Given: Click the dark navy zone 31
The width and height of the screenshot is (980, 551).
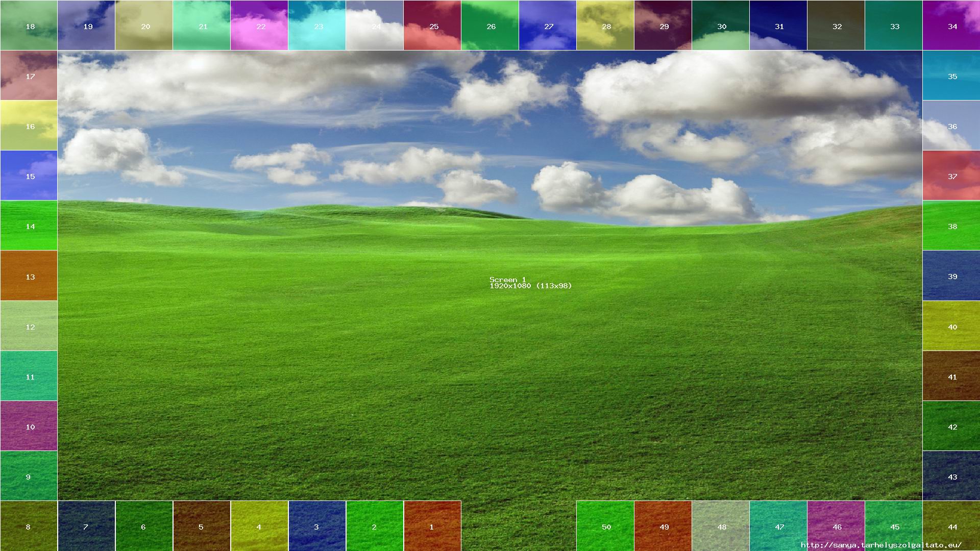Looking at the screenshot, I should (778, 25).
